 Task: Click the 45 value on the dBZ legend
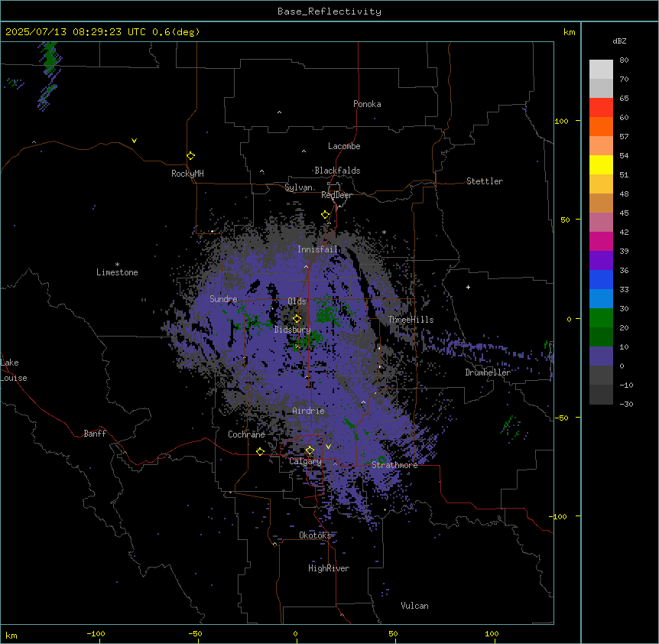624,213
